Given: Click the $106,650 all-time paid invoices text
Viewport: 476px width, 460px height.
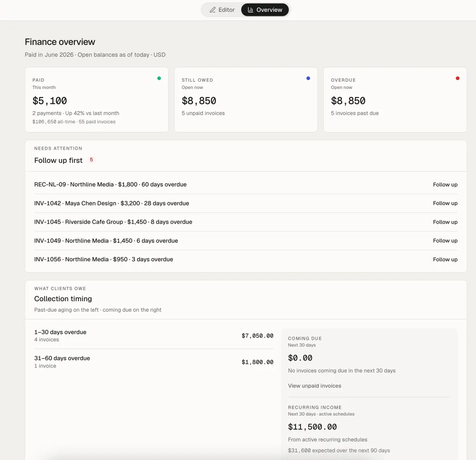Looking at the screenshot, I should tap(74, 122).
